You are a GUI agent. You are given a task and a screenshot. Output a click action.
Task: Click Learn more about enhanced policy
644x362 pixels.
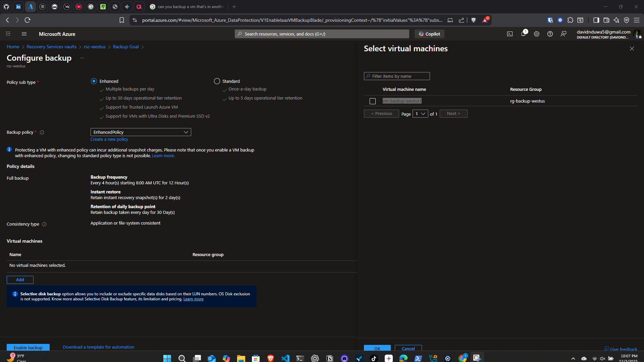point(163,156)
